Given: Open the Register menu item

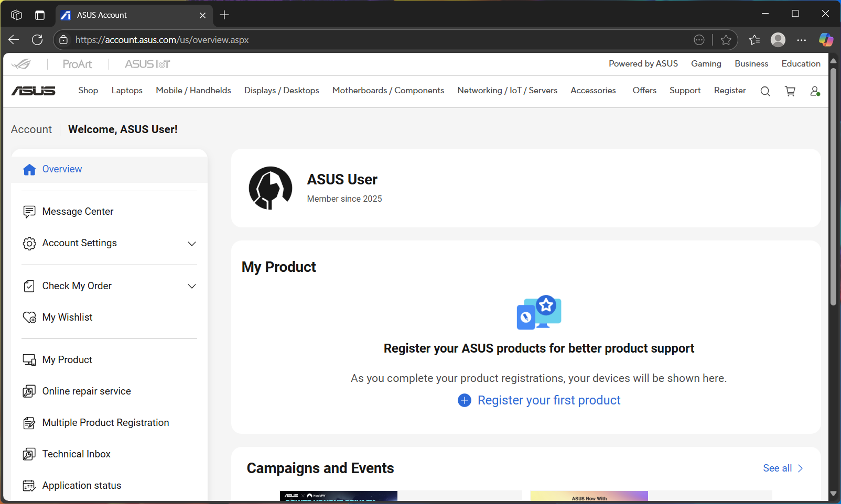Looking at the screenshot, I should 730,91.
